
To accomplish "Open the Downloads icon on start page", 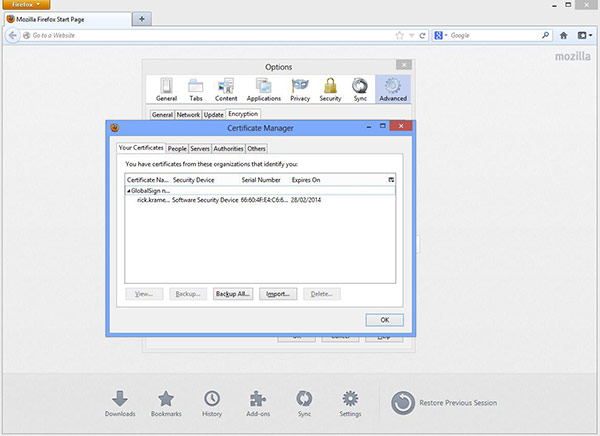I will 120,398.
